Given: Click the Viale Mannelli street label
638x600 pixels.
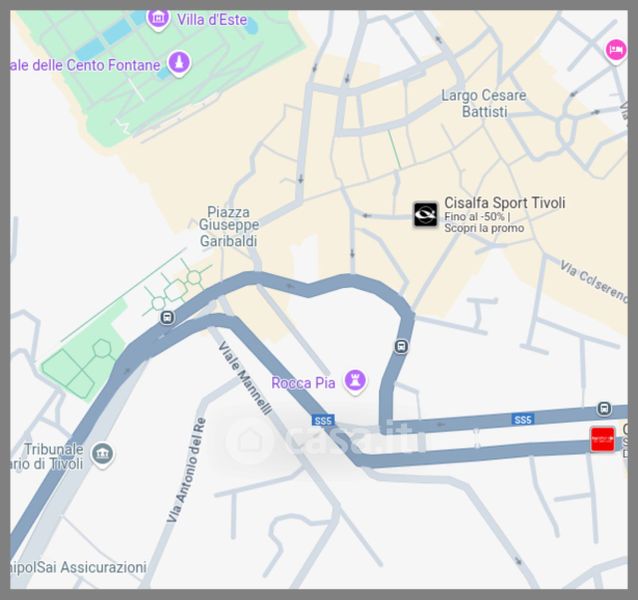Looking at the screenshot, I should [245, 378].
